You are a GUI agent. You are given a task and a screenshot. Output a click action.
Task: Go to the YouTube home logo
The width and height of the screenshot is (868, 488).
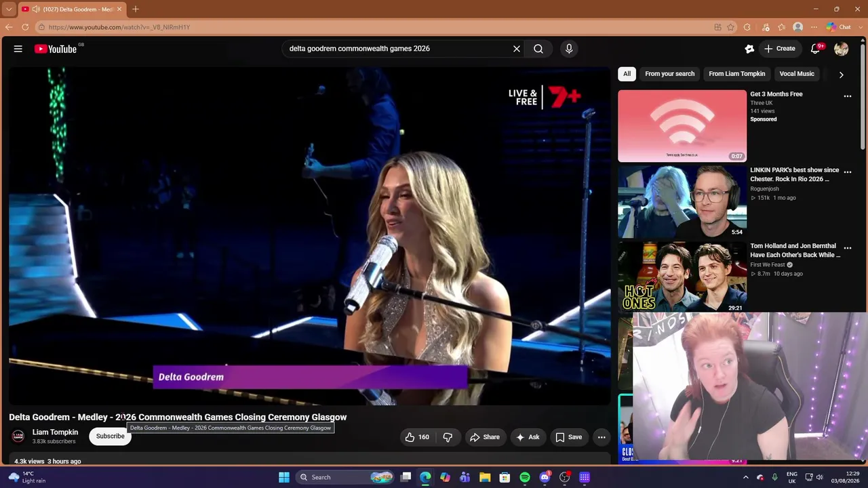click(x=56, y=49)
